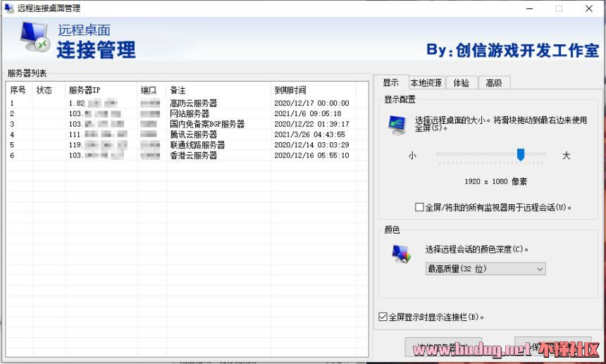Screen dimensions: 606x364
Task: Click the remote desktop logo icon in header
Action: [x=35, y=37]
